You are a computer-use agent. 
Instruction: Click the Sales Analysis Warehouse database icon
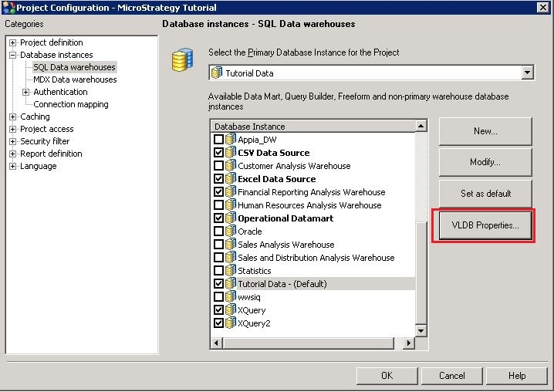point(231,244)
